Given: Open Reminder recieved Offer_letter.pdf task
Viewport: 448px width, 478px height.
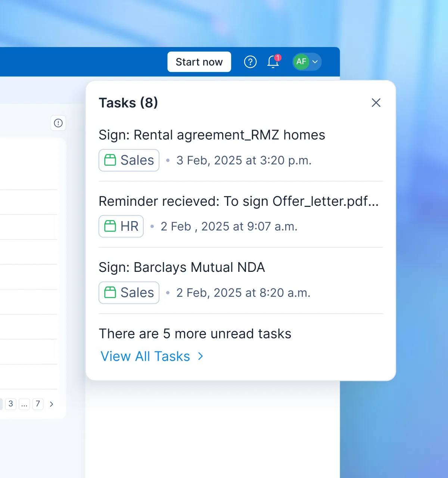Looking at the screenshot, I should 239,201.
